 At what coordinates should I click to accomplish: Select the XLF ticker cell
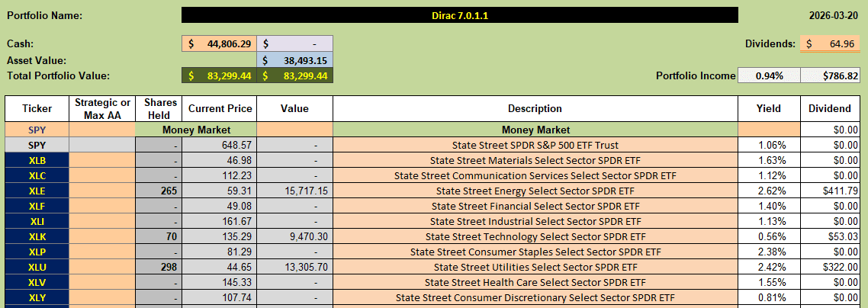(37, 207)
